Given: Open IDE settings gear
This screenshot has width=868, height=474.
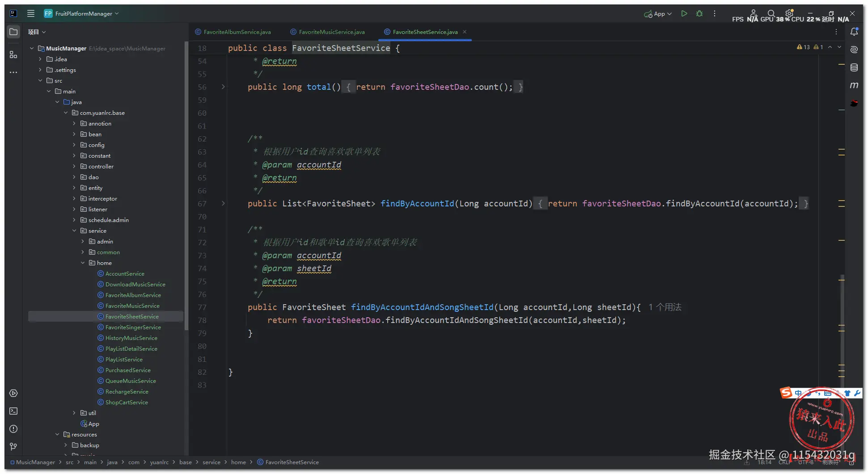Looking at the screenshot, I should point(789,13).
